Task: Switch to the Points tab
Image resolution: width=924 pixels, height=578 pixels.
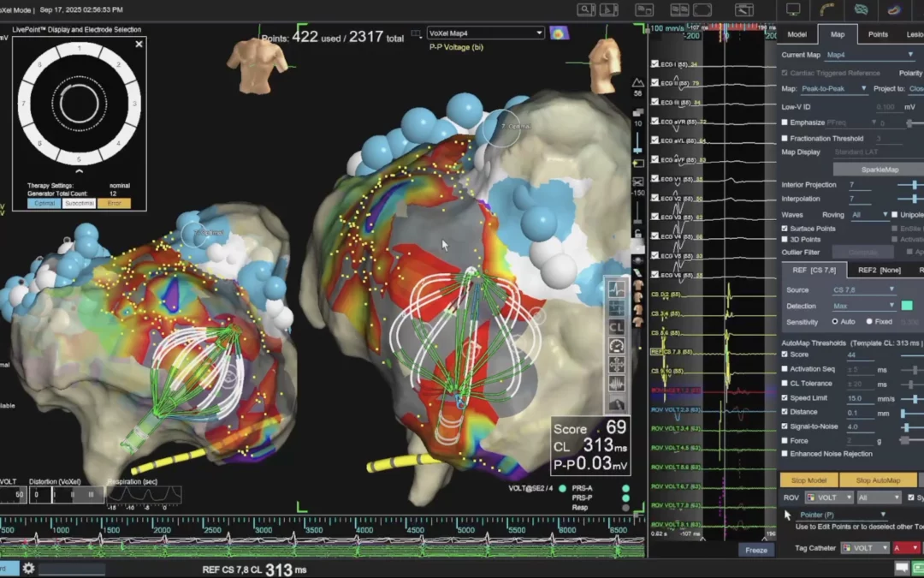Action: (x=878, y=34)
